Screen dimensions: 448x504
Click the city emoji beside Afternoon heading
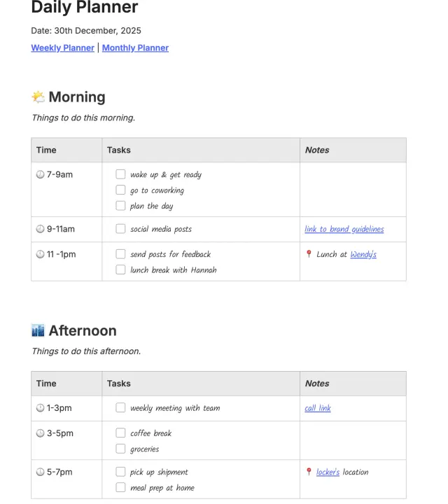click(x=38, y=330)
